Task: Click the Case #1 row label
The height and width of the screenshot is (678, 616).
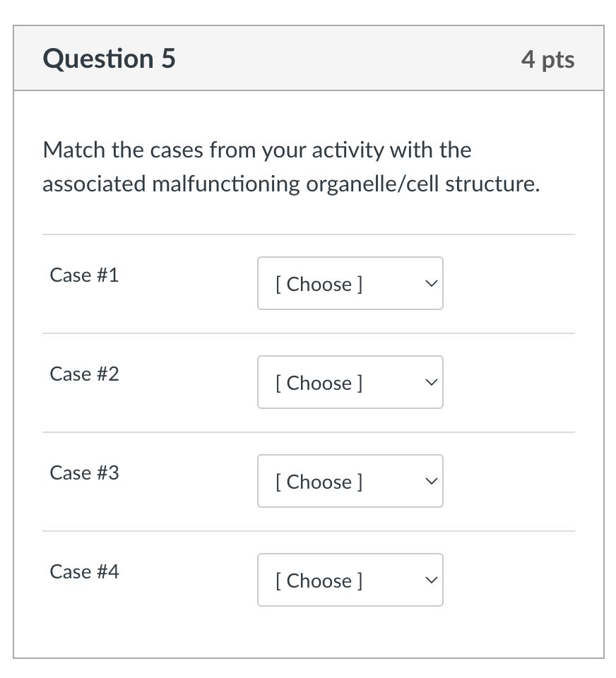Action: [84, 275]
